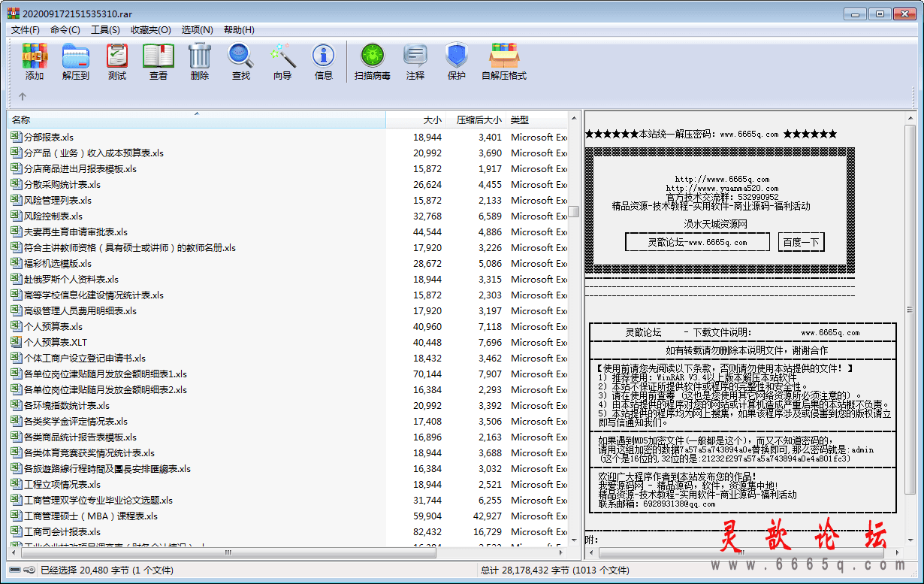Select file 个体工商户设立登记申请书.xls

85,358
